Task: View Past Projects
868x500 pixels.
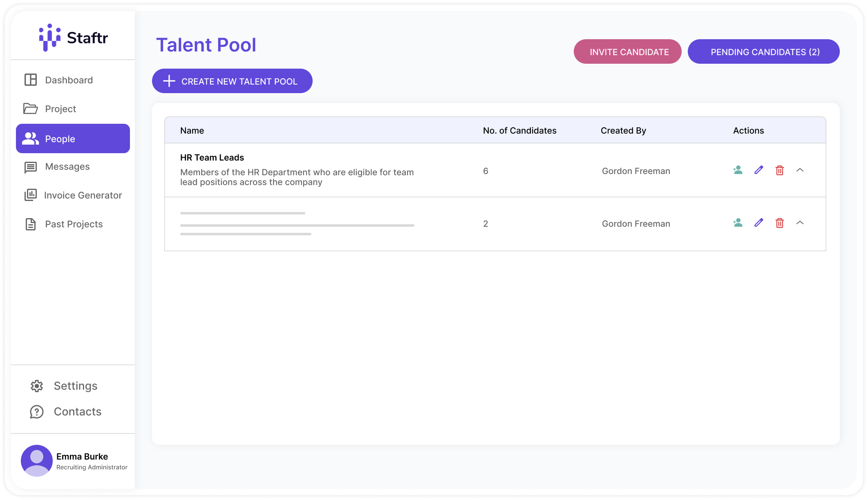Action: tap(74, 224)
